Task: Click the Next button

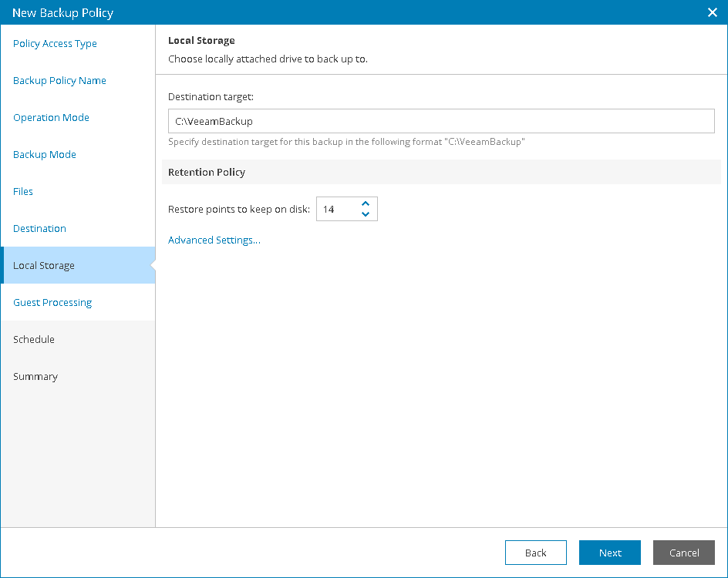Action: click(609, 553)
